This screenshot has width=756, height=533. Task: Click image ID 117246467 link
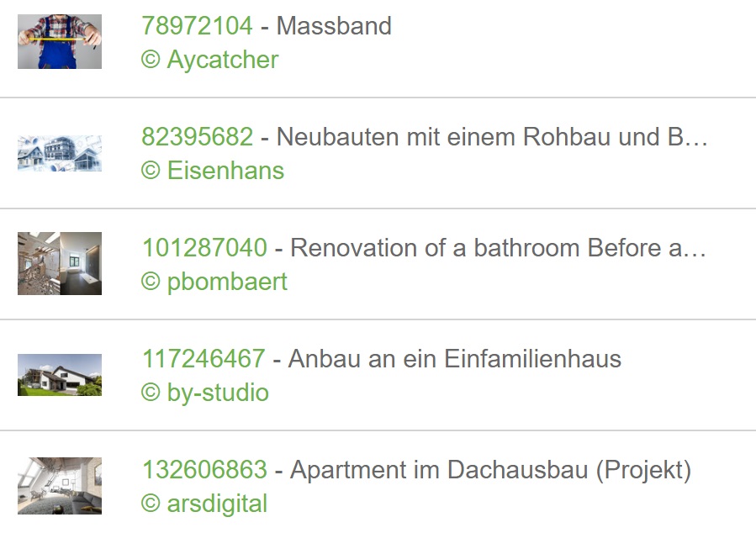[x=204, y=358]
